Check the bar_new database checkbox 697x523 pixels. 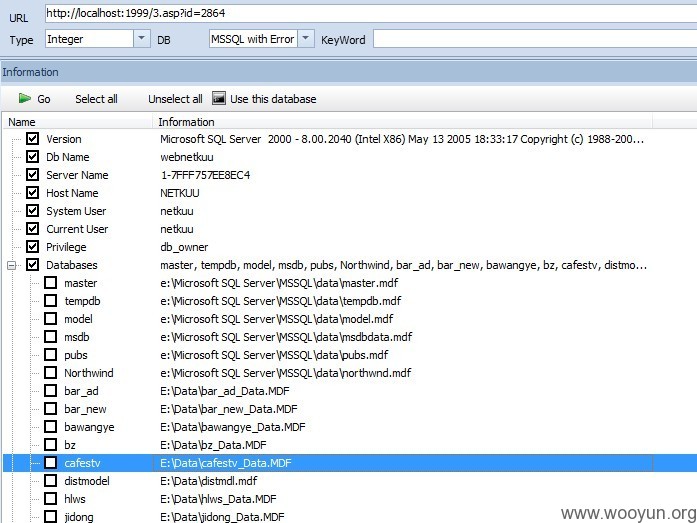51,408
